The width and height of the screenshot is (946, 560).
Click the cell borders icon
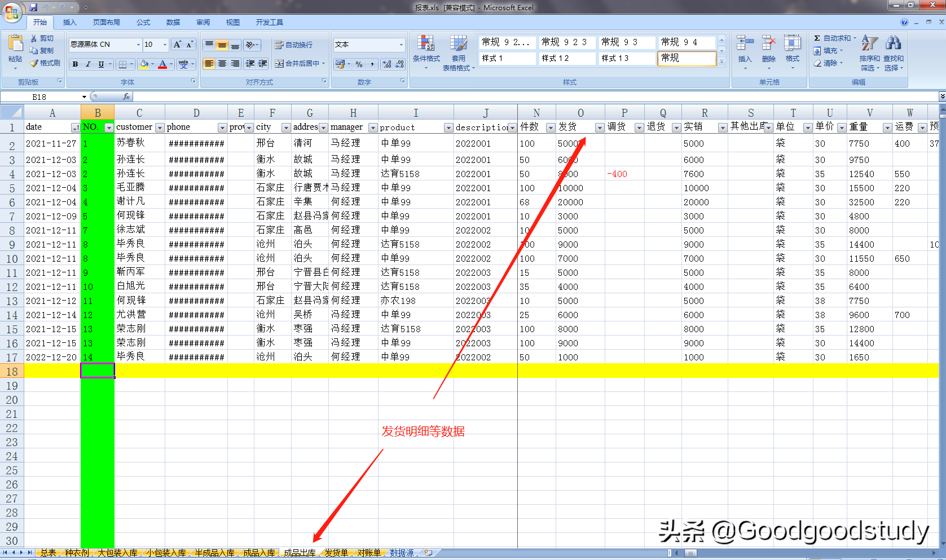(x=122, y=64)
